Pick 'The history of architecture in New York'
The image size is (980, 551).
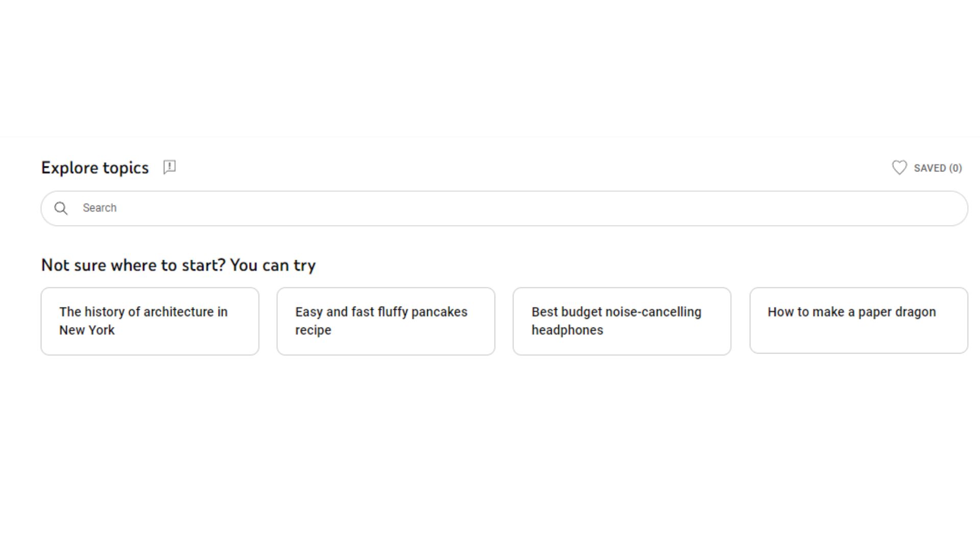150,320
